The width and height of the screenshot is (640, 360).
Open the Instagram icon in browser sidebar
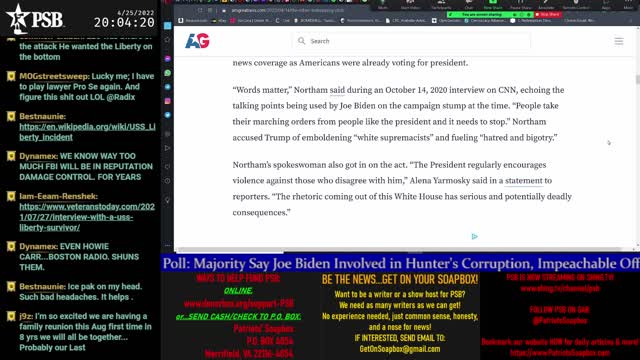[167, 101]
